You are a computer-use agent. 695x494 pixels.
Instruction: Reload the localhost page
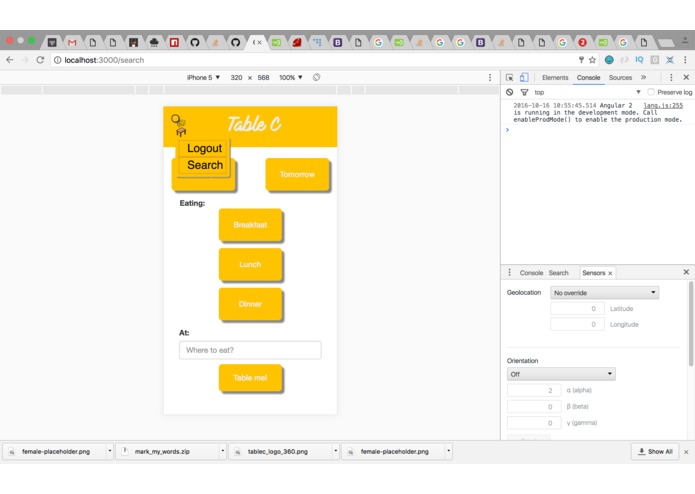(x=40, y=60)
